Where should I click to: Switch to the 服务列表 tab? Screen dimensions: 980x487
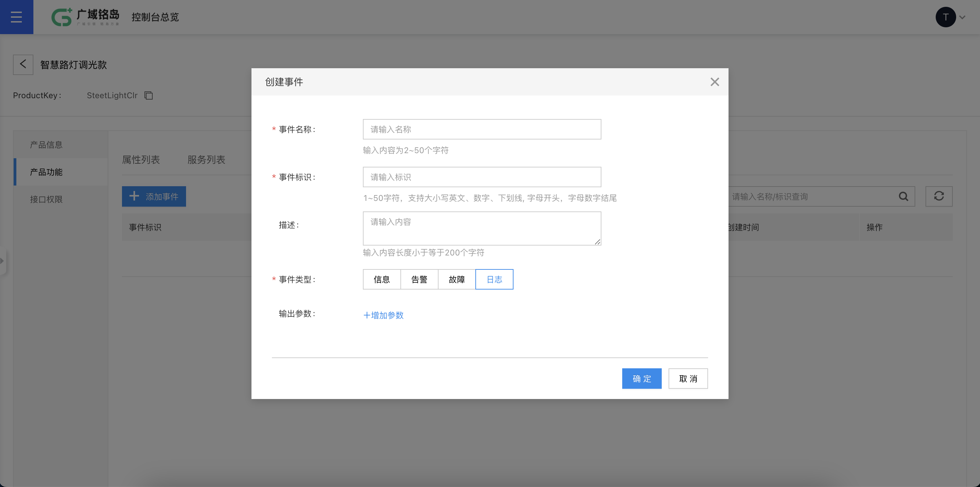[x=206, y=160]
